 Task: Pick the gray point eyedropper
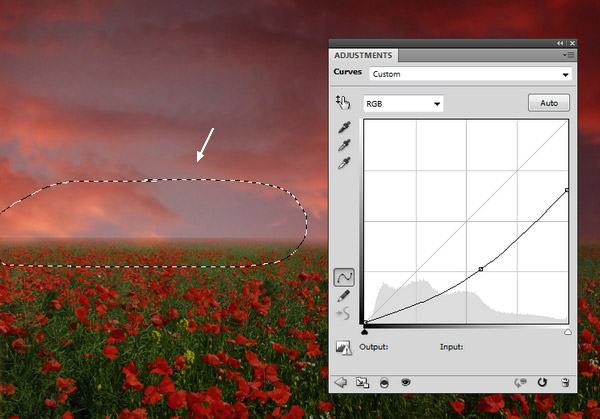[344, 146]
